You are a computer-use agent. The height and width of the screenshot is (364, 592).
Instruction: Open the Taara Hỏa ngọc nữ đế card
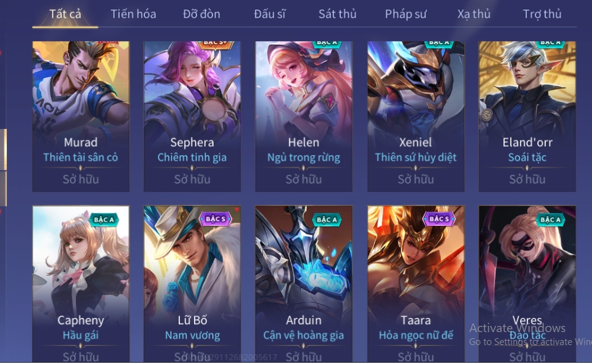[x=416, y=284]
